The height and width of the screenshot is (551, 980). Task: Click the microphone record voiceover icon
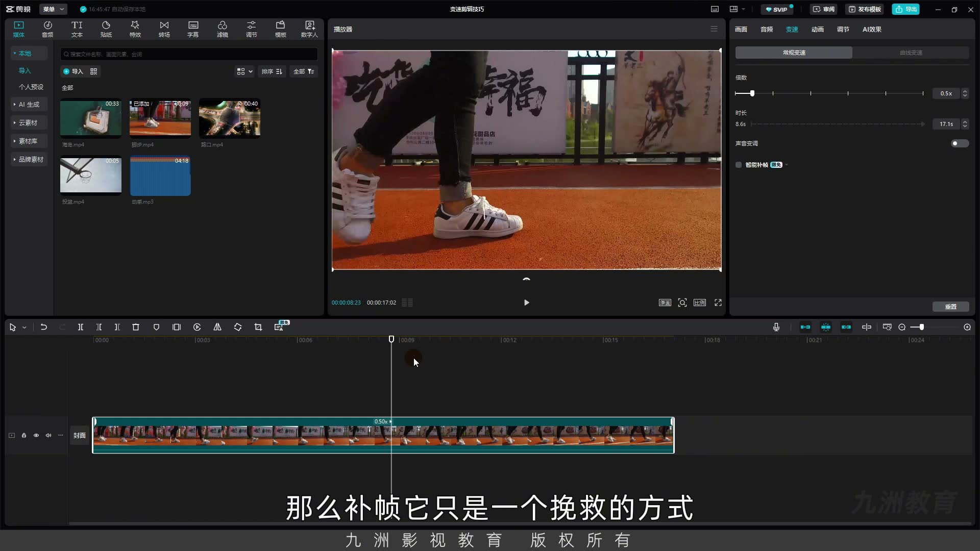[776, 327]
